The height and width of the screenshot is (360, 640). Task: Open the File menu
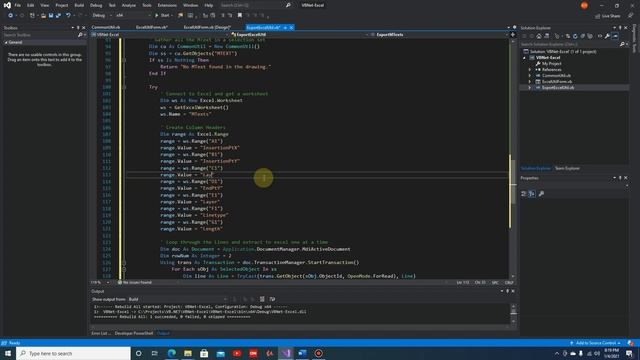[18, 5]
